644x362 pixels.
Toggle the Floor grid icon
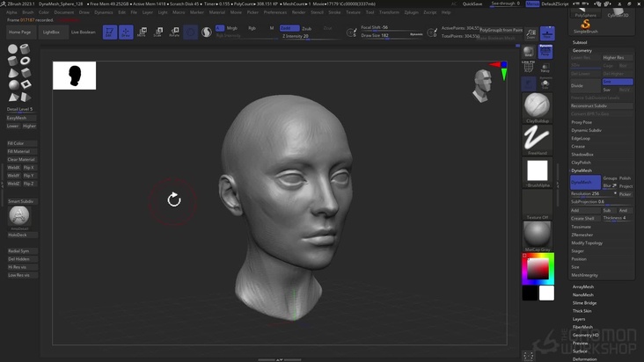click(x=547, y=33)
